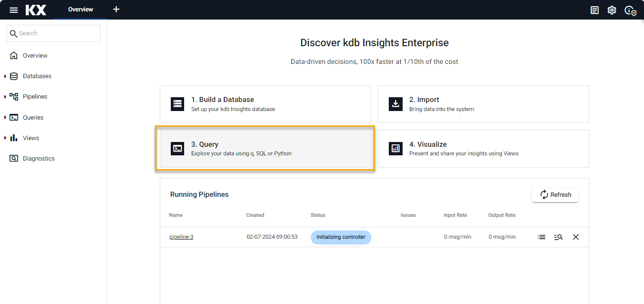Open the info shield icon
644x304 pixels.
coord(630,10)
